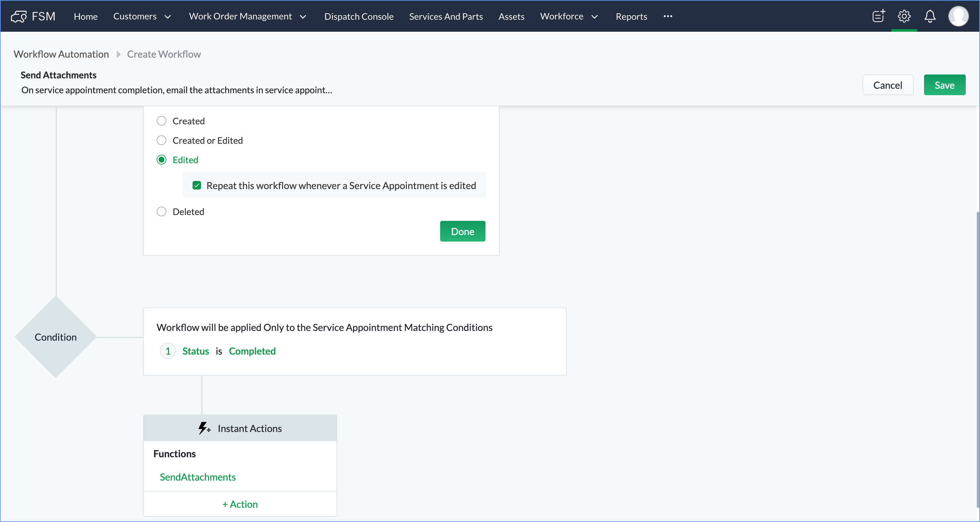Screen dimensions: 980x522
Task: Open the notifications bell
Action: pos(930,17)
